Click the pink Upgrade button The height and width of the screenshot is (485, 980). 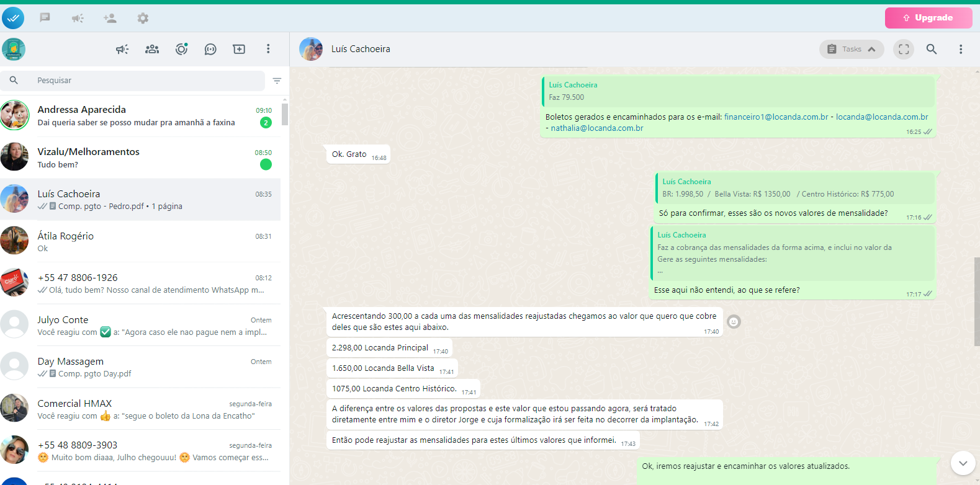click(928, 18)
